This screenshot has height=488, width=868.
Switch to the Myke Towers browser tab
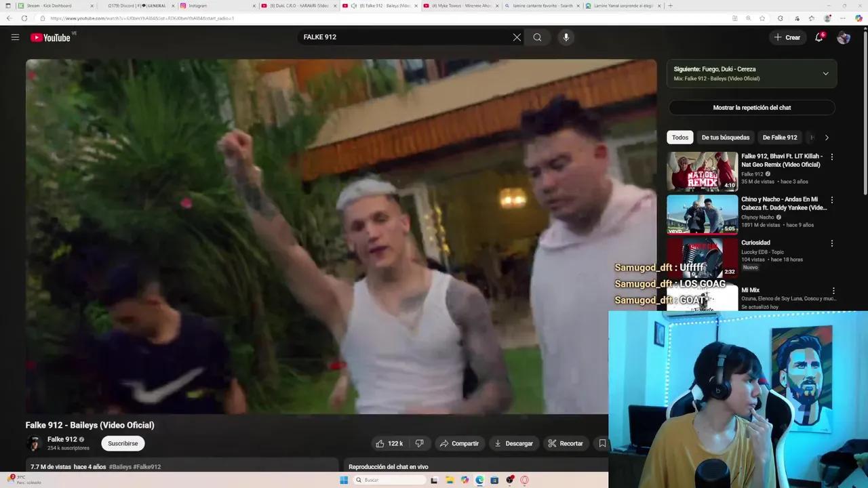point(461,5)
